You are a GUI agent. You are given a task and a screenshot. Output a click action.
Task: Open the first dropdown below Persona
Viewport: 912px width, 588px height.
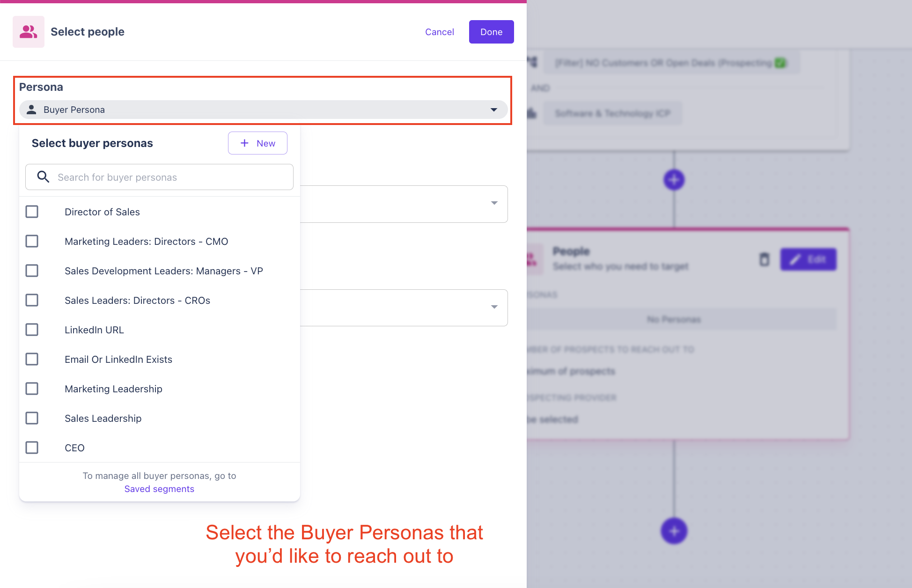(494, 203)
